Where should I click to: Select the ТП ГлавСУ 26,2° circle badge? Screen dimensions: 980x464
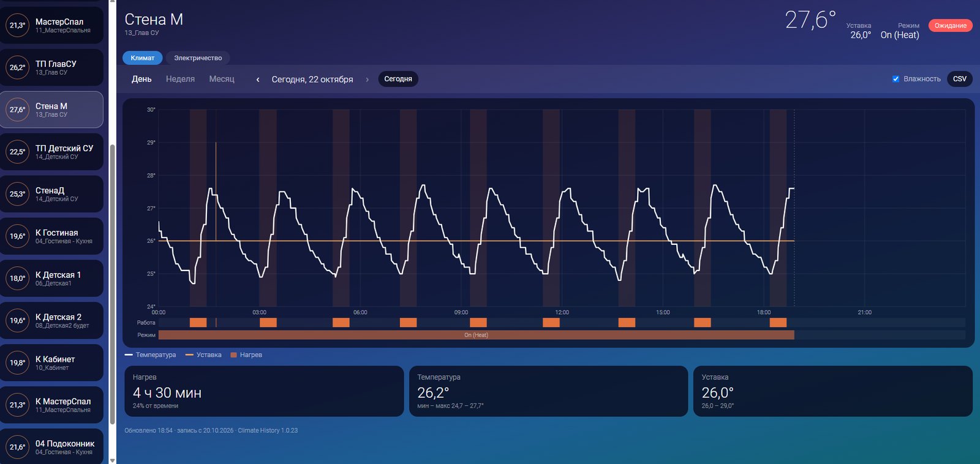click(x=17, y=67)
